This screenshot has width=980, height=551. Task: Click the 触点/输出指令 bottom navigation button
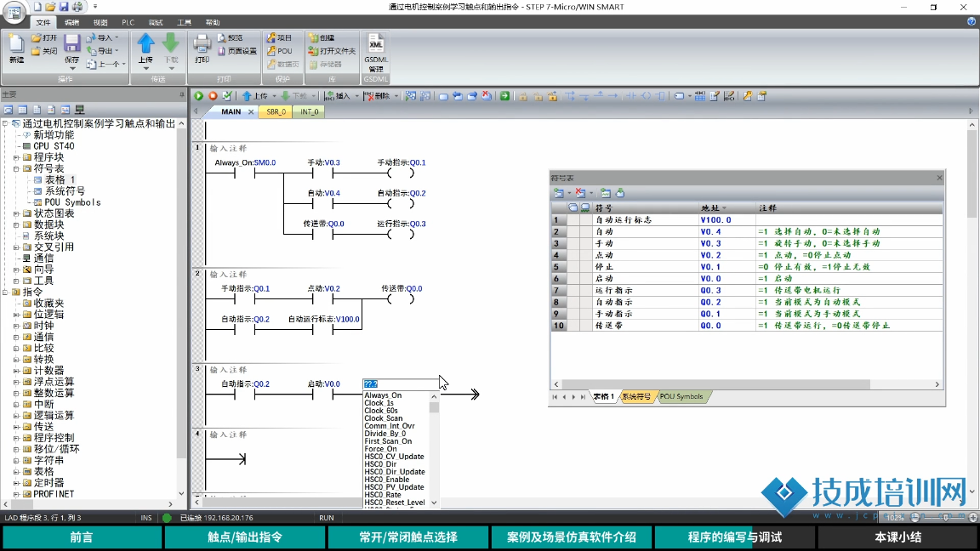coord(244,537)
